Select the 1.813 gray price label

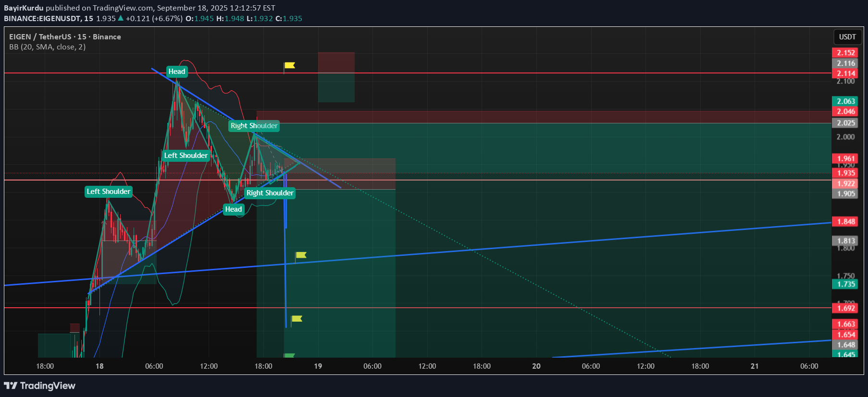(845, 241)
